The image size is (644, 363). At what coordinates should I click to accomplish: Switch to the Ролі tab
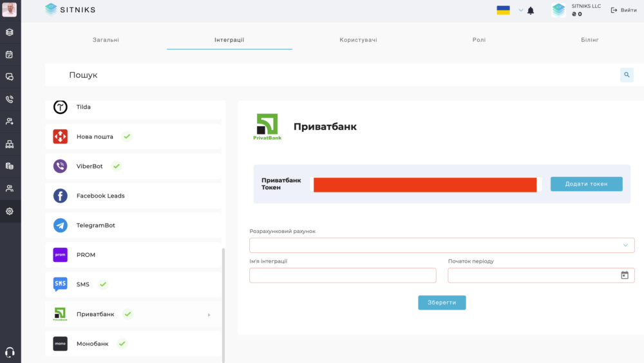click(x=479, y=40)
